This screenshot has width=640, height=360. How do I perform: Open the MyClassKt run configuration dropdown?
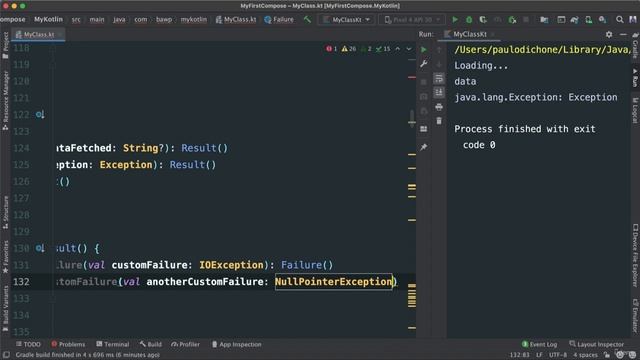pyautogui.click(x=347, y=19)
